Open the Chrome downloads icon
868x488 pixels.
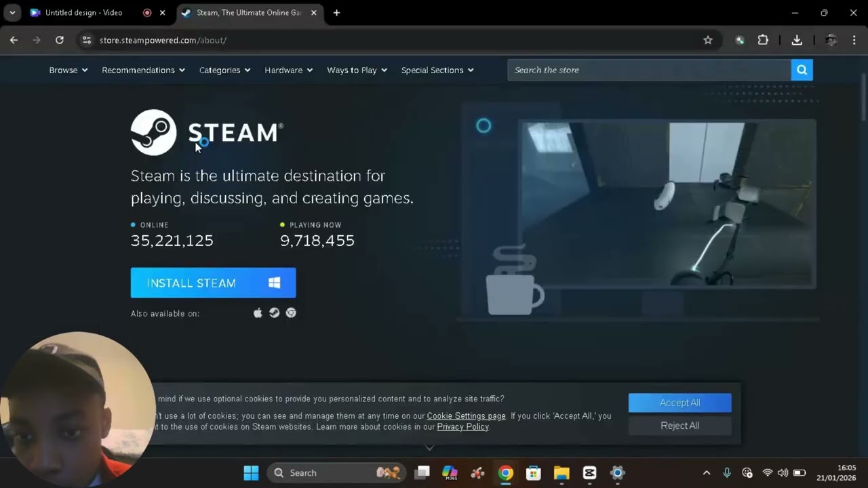[x=797, y=40]
